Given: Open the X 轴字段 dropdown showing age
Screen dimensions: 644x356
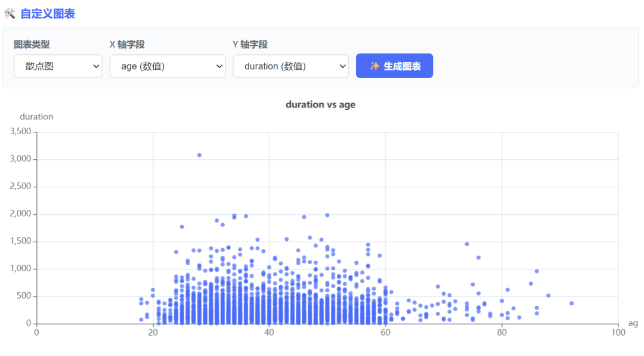Looking at the screenshot, I should click(x=168, y=66).
